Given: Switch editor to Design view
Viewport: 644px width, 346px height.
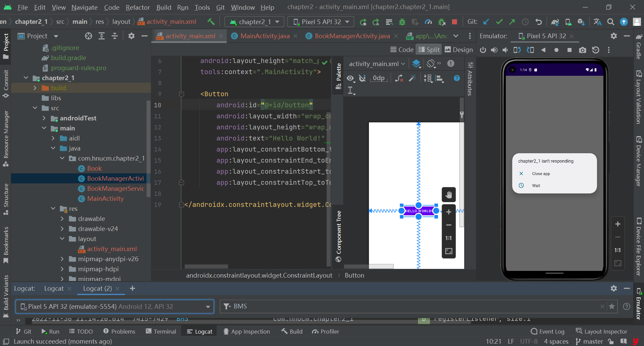Looking at the screenshot, I should [x=459, y=50].
